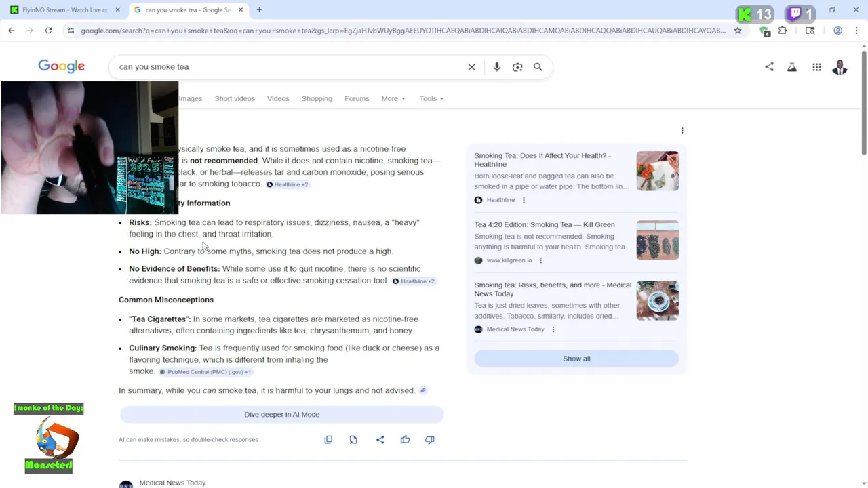Open the share icon next to Search Labs

pyautogui.click(x=769, y=67)
